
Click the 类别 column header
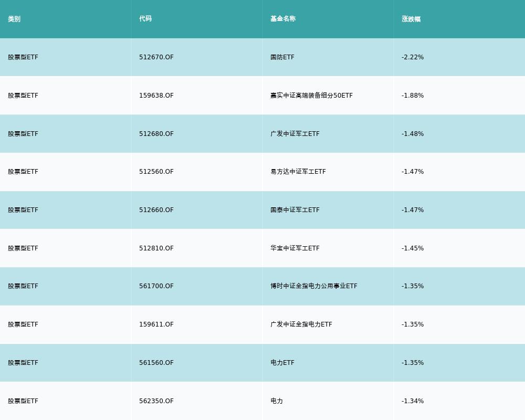click(x=14, y=19)
